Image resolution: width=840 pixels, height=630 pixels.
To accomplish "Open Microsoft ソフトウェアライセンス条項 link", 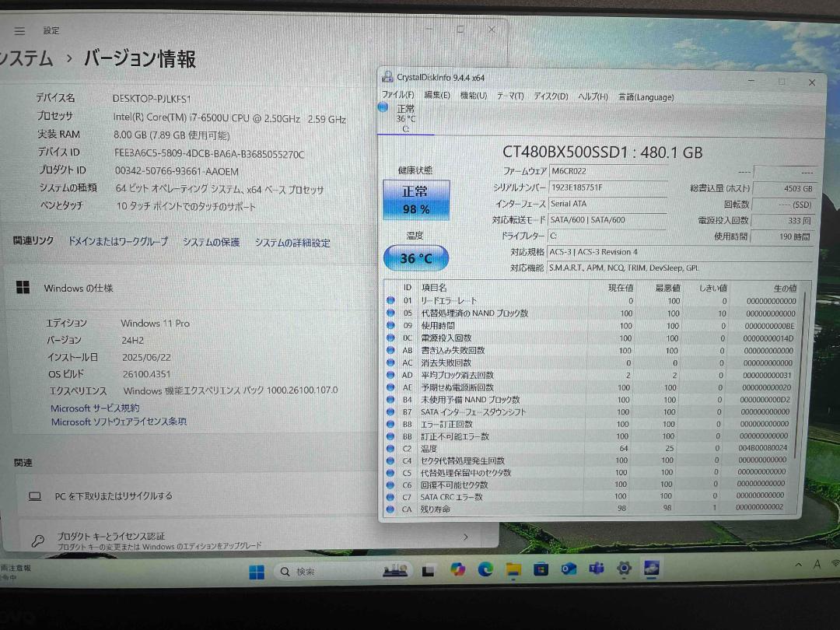I will [x=118, y=422].
